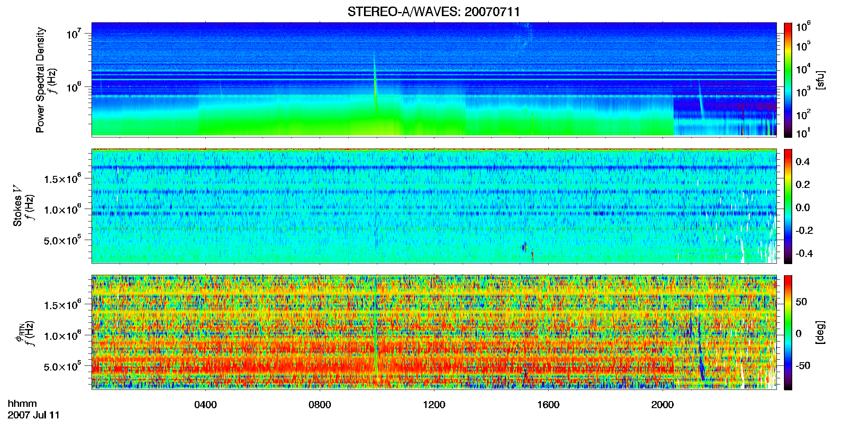
Task: Click the 10^1 value on sfu color bar
Action: coord(803,133)
